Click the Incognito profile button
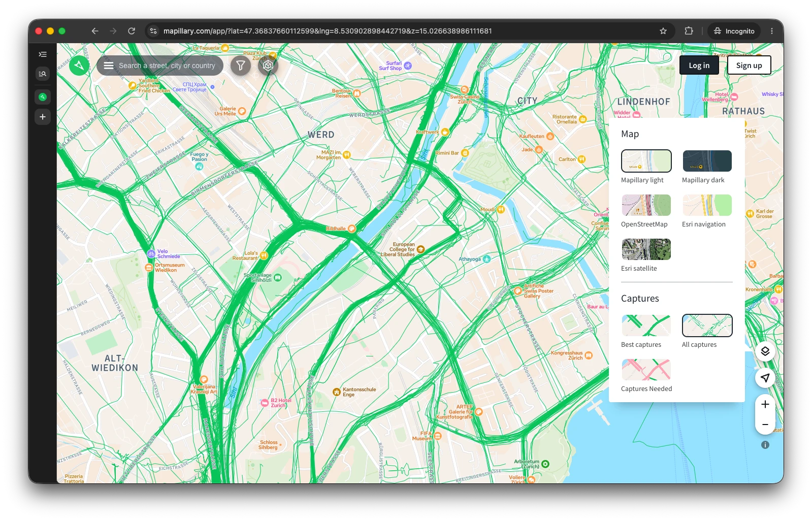812x521 pixels. [734, 31]
